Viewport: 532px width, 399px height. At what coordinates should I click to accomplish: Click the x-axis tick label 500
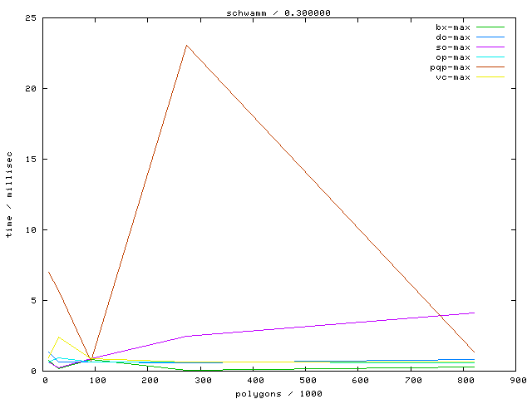point(308,381)
